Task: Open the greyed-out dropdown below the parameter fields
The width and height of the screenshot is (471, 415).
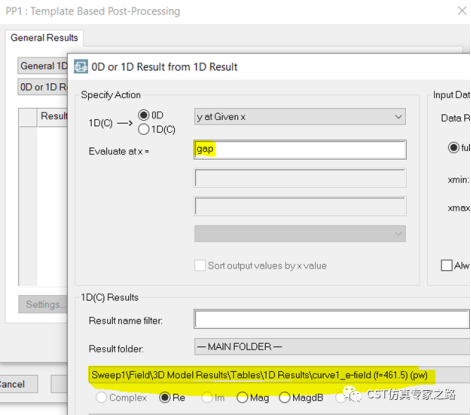Action: click(x=300, y=233)
